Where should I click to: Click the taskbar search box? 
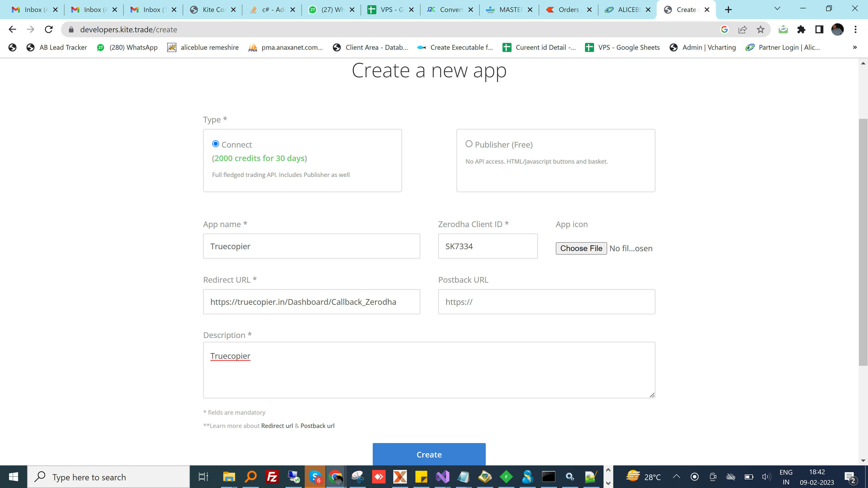tap(108, 477)
